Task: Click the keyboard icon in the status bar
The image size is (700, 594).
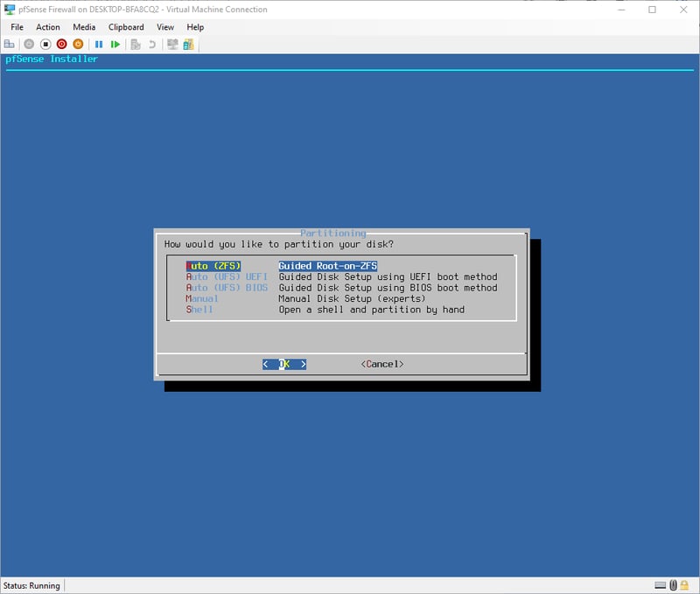Action: (x=661, y=585)
